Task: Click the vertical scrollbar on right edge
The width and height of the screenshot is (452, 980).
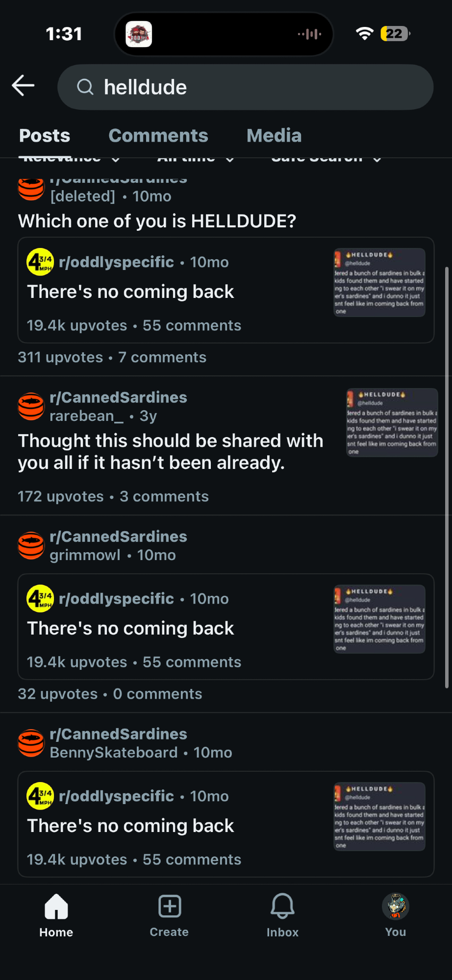Action: tap(447, 478)
